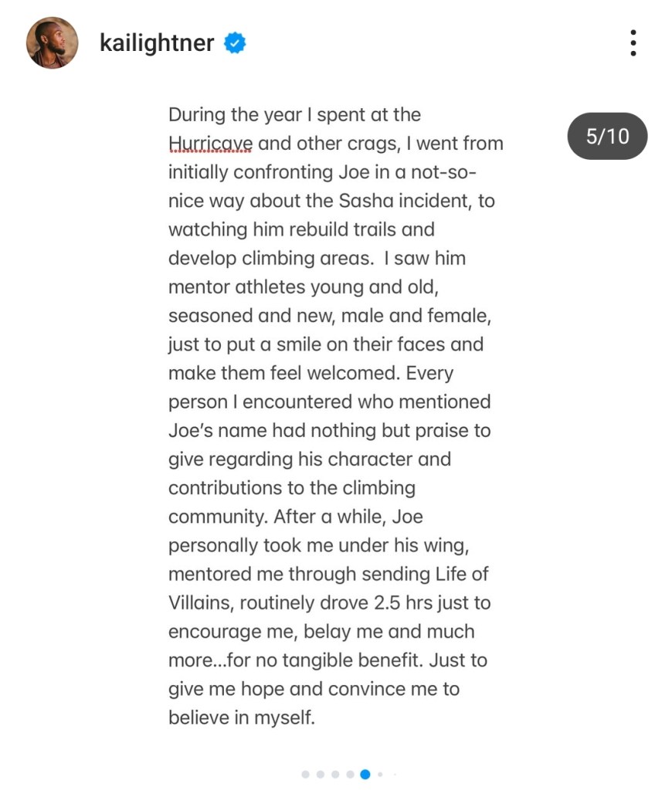Click the kailightner username

(157, 43)
